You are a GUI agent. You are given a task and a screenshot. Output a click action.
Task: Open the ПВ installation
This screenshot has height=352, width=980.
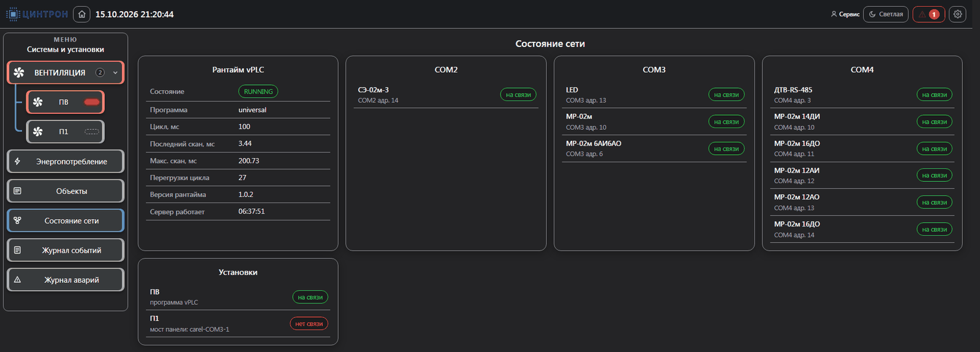[65, 102]
